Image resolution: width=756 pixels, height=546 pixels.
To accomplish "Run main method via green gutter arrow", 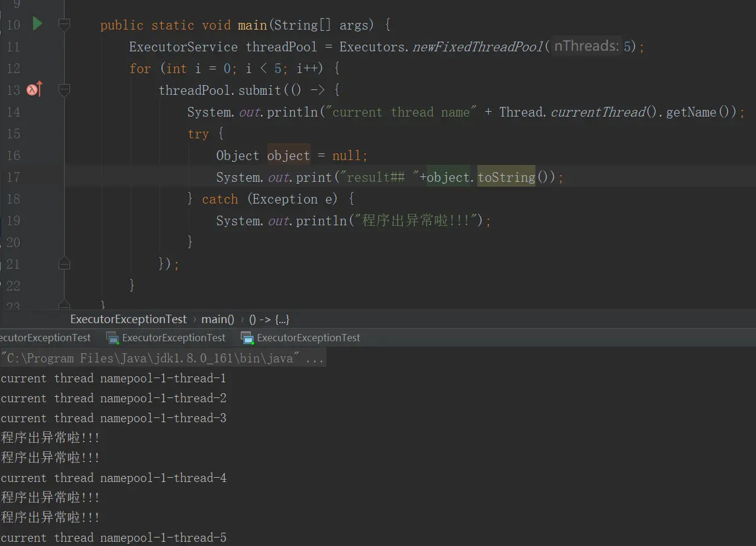I will pos(37,24).
